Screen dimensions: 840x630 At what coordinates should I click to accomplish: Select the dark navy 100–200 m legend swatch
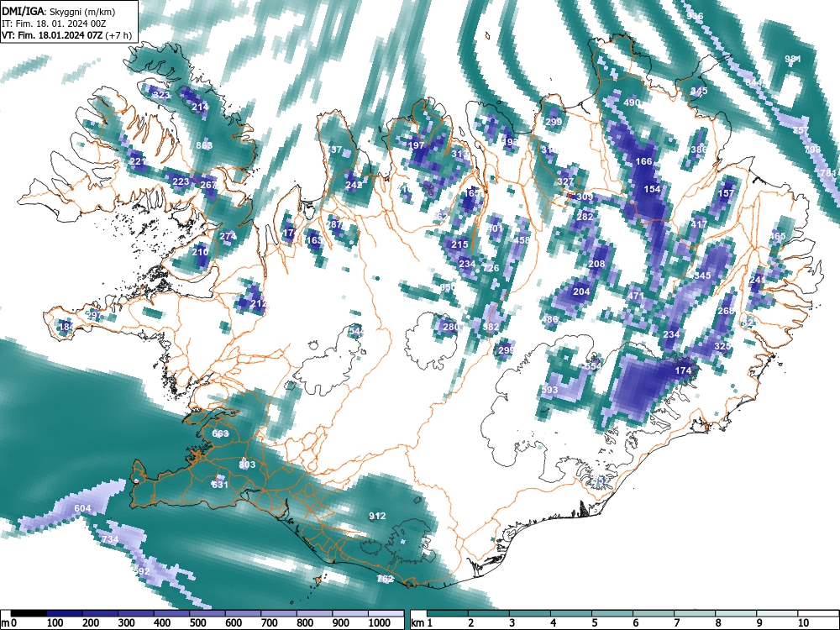click(x=65, y=613)
